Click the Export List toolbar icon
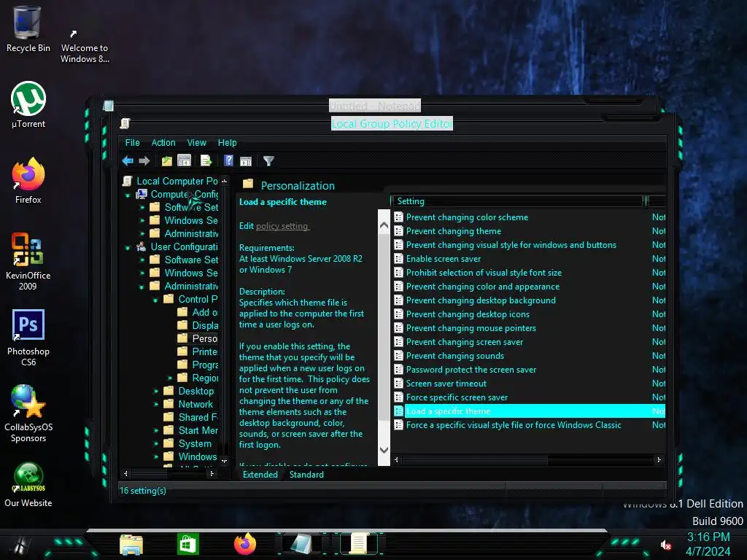Viewport: 747px width, 560px height. point(206,161)
